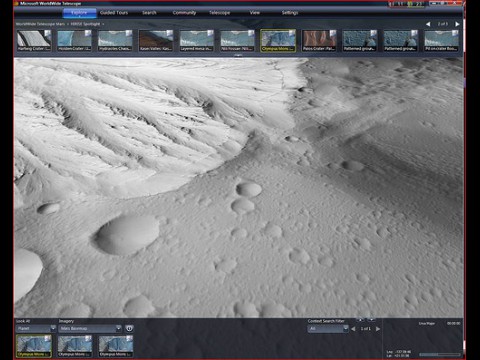This screenshot has height=360, width=480.
Task: Open the Community tab
Action: tap(184, 13)
